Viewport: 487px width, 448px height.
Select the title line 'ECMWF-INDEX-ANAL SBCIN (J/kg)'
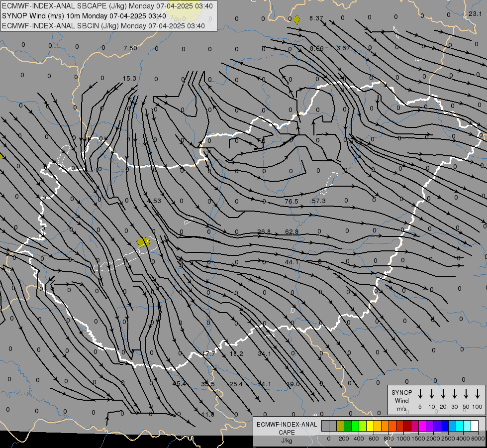pyautogui.click(x=61, y=26)
